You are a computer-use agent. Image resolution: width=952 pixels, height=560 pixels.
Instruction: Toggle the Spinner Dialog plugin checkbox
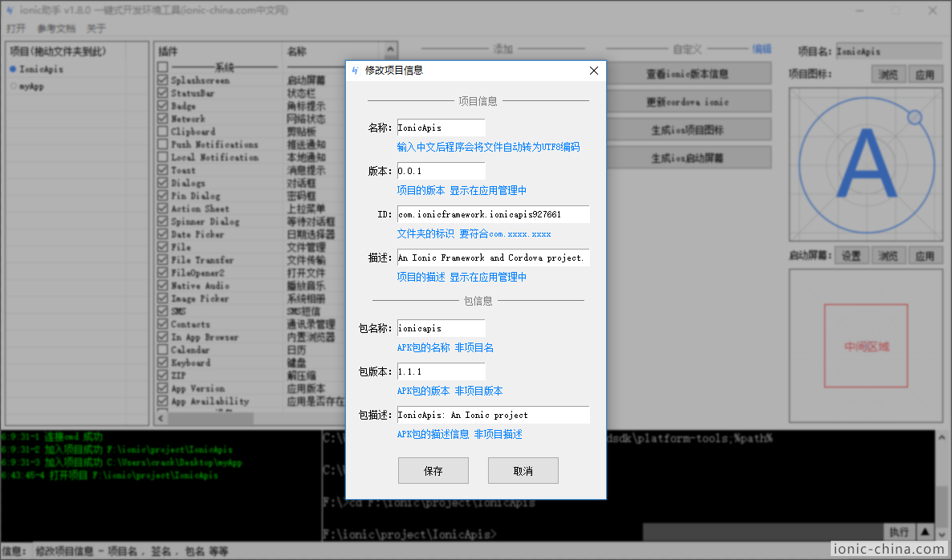(163, 221)
